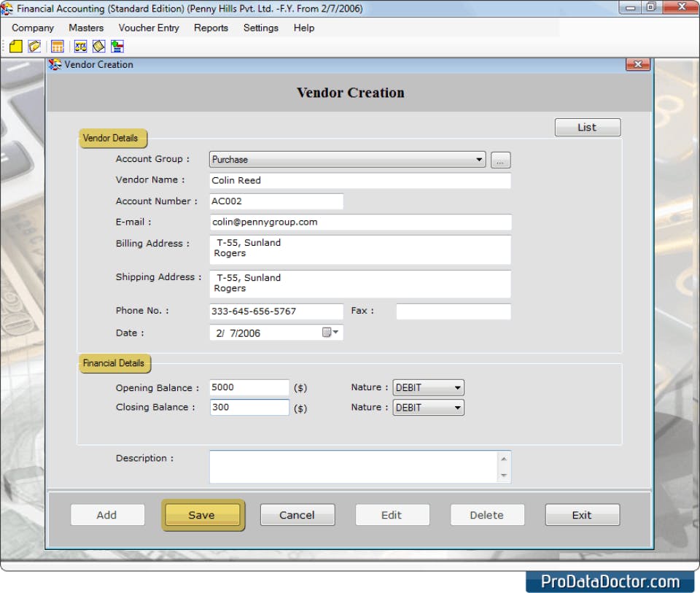Visit the ProDataDoctor.com link
The width and height of the screenshot is (700, 593).
pyautogui.click(x=610, y=581)
